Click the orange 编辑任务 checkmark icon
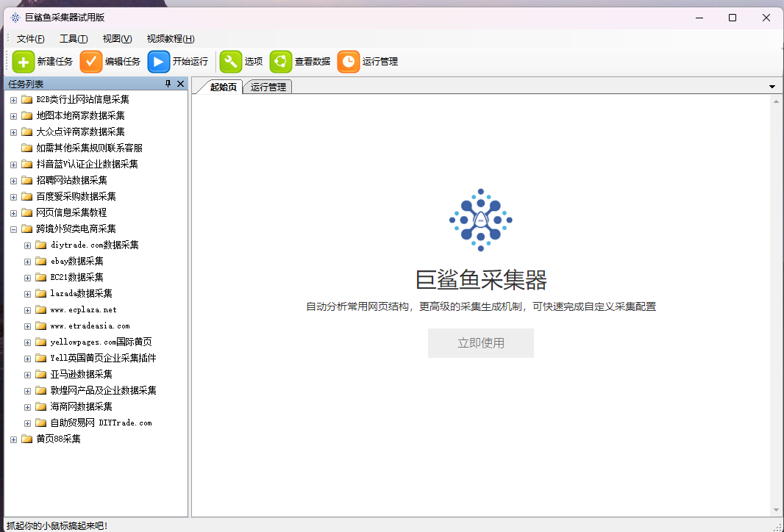The height and width of the screenshot is (532, 784). click(x=91, y=62)
